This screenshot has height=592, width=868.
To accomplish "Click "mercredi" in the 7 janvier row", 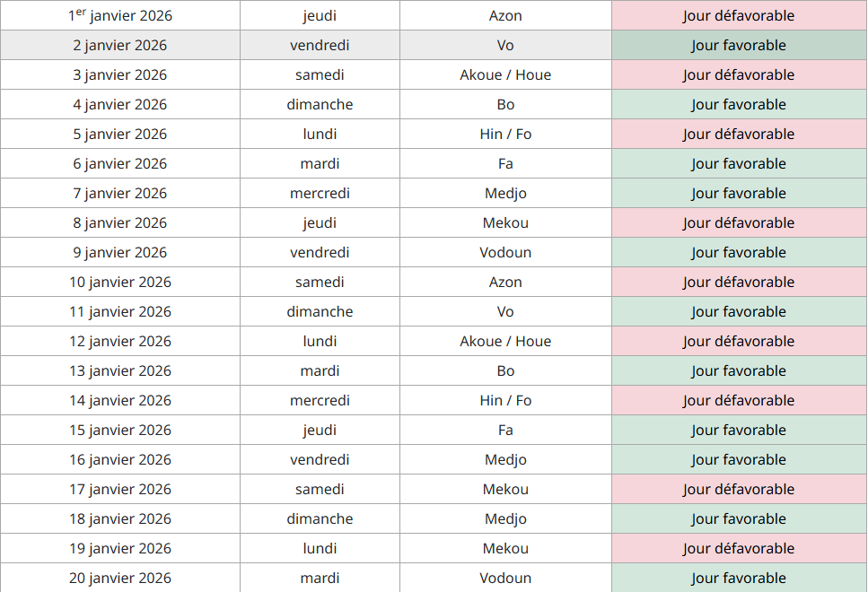I will tap(320, 194).
